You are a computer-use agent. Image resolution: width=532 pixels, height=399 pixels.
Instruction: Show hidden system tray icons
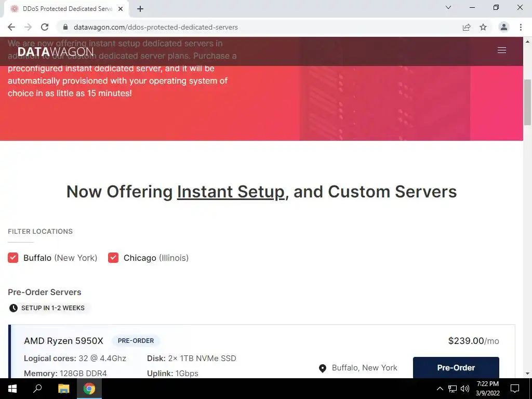(x=440, y=389)
